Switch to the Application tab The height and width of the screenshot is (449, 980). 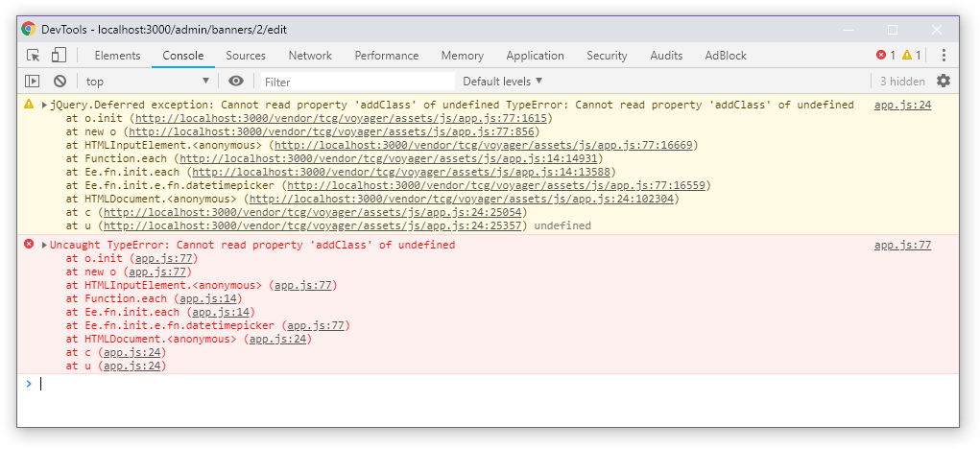535,56
